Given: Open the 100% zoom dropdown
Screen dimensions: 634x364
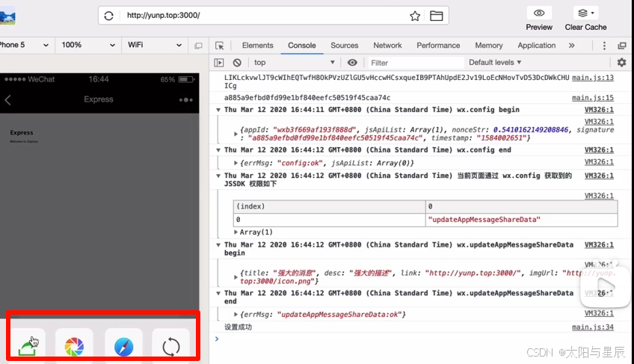Looking at the screenshot, I should (x=87, y=45).
